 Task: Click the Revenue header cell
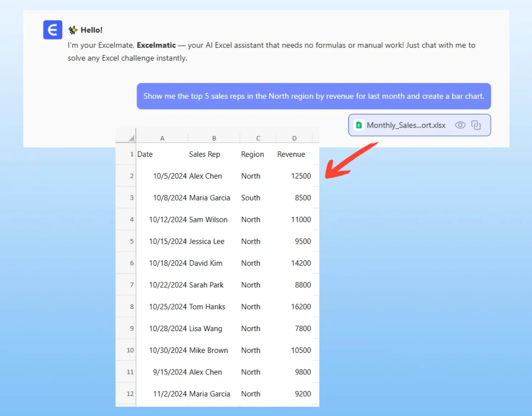pyautogui.click(x=291, y=154)
